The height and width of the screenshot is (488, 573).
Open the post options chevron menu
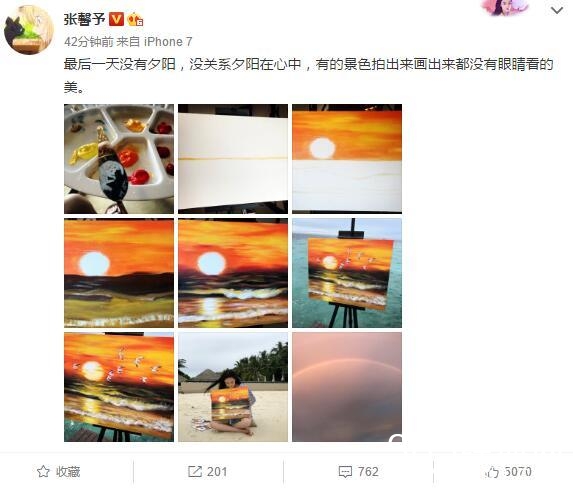click(x=557, y=10)
